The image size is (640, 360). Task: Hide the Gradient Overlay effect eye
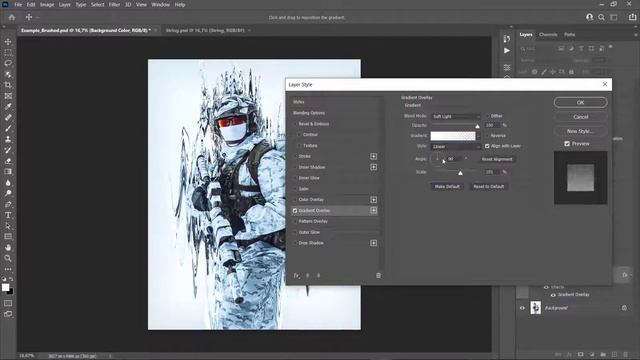coord(553,295)
